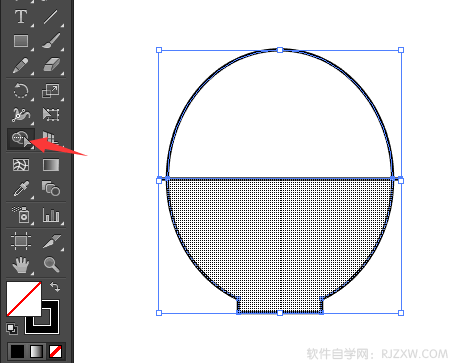Image resolution: width=451 pixels, height=363 pixels.
Task: Select the Shape Builder tool
Action: tap(21, 139)
